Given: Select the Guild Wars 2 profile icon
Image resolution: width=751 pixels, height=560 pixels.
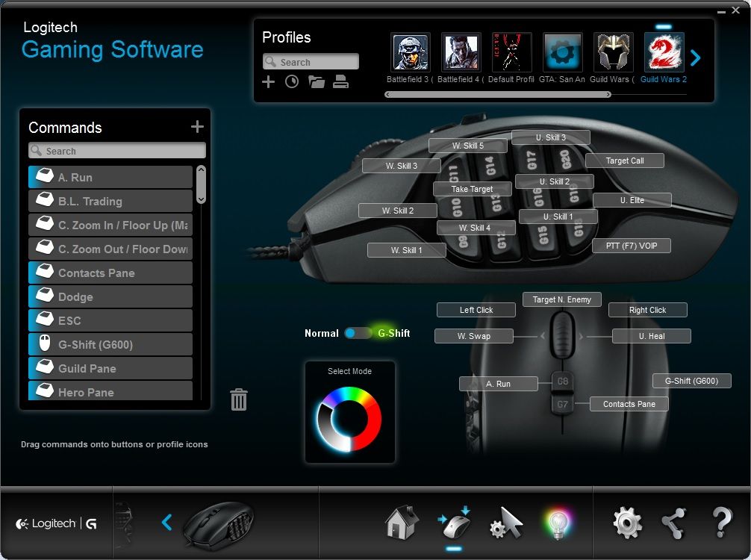Looking at the screenshot, I should point(664,52).
